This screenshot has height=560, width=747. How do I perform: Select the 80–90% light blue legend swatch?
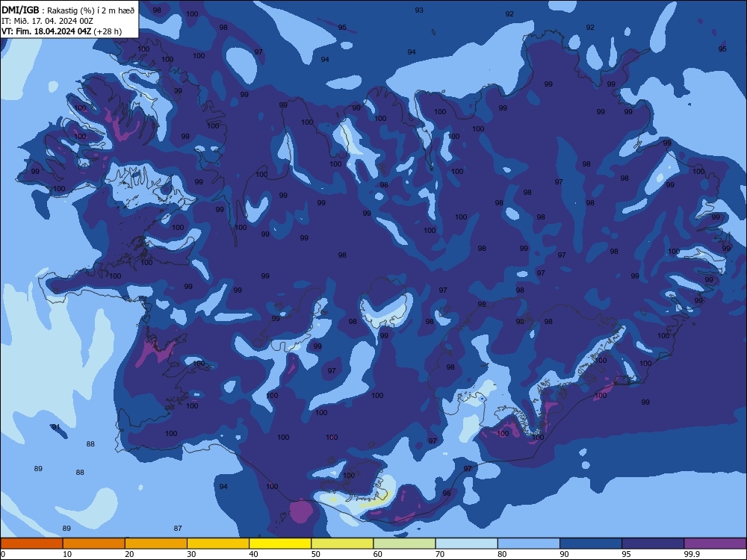529,544
